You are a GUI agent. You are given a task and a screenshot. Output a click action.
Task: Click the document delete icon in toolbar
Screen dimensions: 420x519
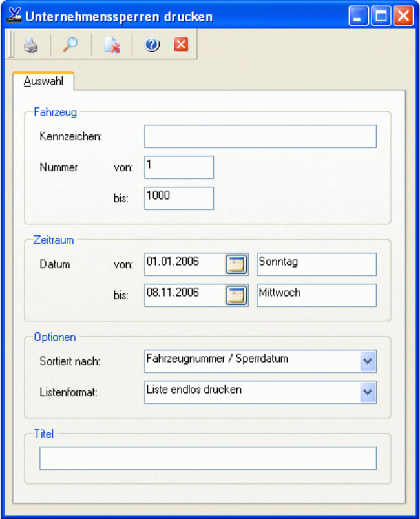point(112,45)
